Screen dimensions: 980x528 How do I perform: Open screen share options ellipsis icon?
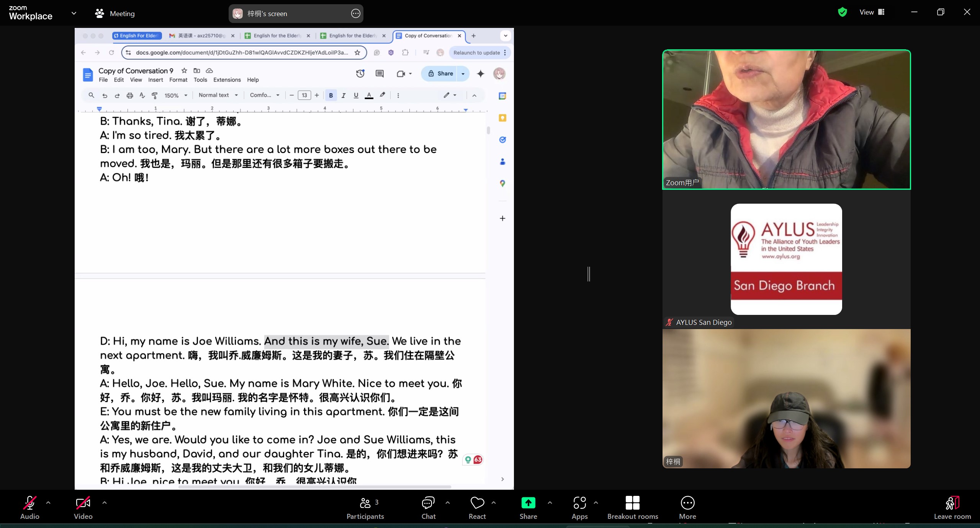[355, 13]
